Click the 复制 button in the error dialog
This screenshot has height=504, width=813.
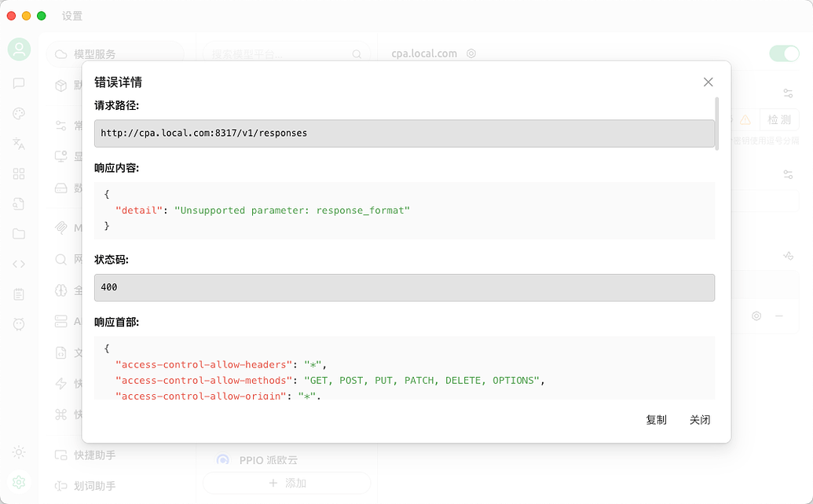point(656,420)
